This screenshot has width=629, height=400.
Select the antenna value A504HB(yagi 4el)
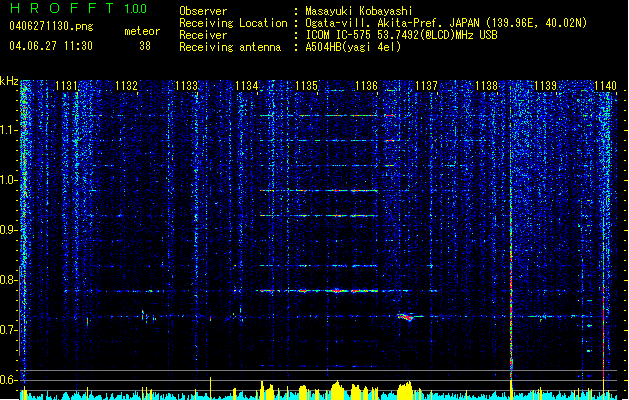pyautogui.click(x=353, y=47)
